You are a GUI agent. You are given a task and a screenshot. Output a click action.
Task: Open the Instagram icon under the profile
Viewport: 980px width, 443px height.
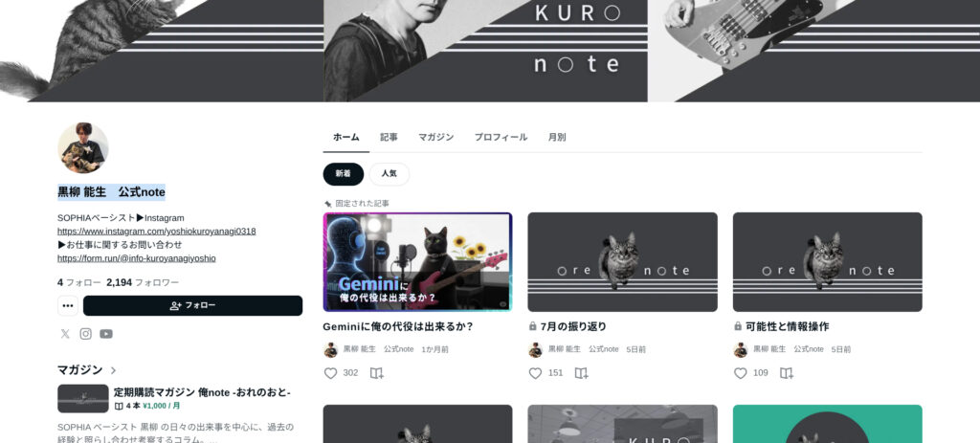click(x=85, y=334)
